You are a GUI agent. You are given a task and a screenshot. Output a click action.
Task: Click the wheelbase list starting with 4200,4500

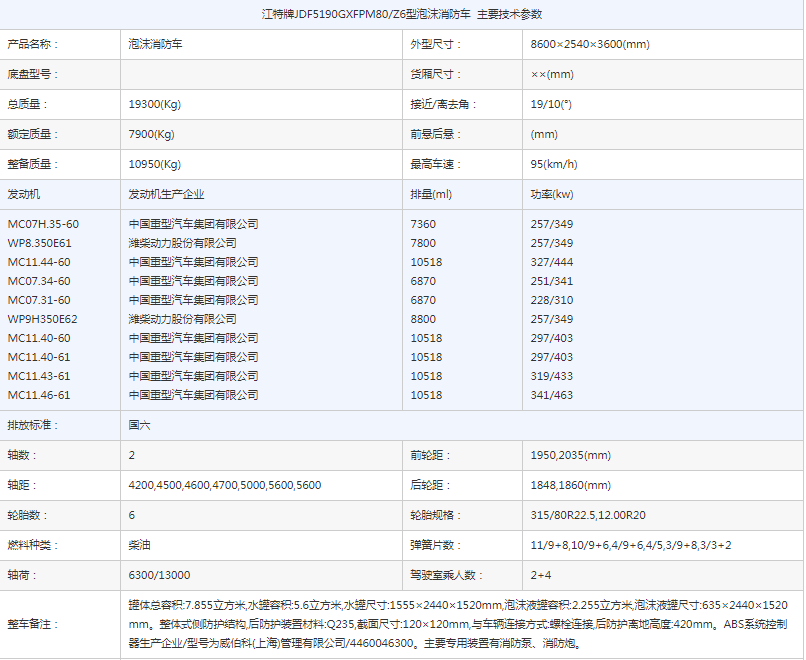(x=225, y=485)
